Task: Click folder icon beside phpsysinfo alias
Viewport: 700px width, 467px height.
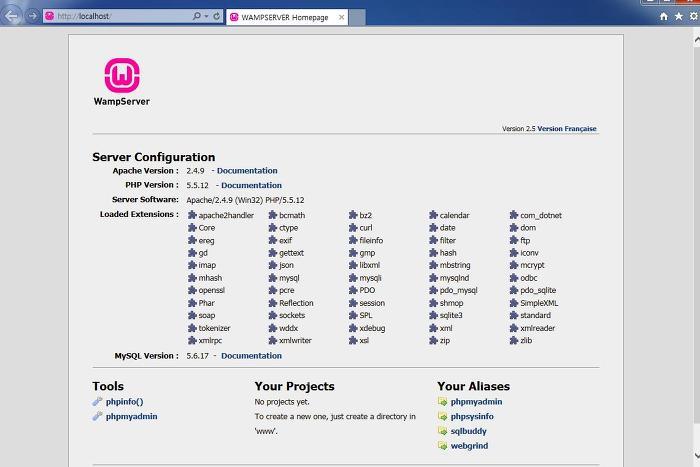Action: 442,416
